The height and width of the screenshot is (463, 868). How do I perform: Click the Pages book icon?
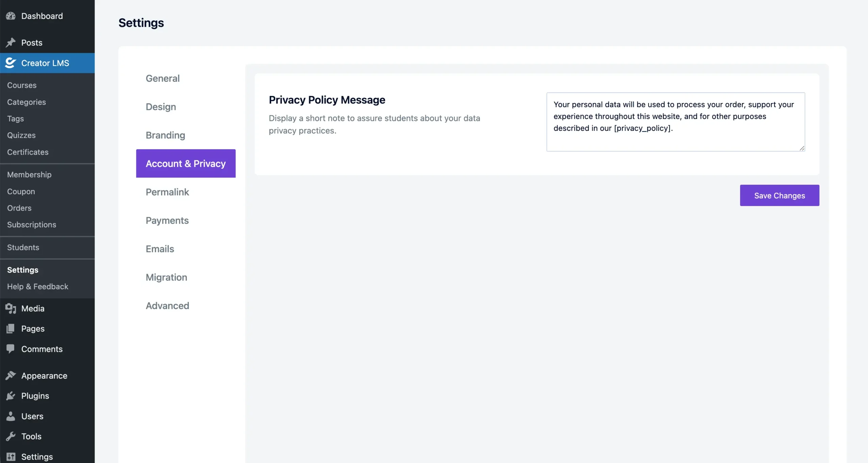[x=11, y=328]
